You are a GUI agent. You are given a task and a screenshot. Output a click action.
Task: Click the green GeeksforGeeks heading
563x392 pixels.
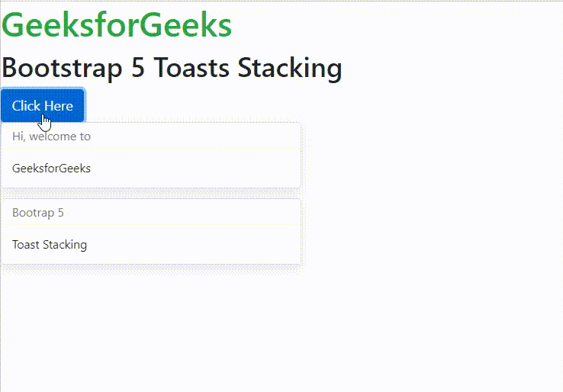(x=117, y=25)
